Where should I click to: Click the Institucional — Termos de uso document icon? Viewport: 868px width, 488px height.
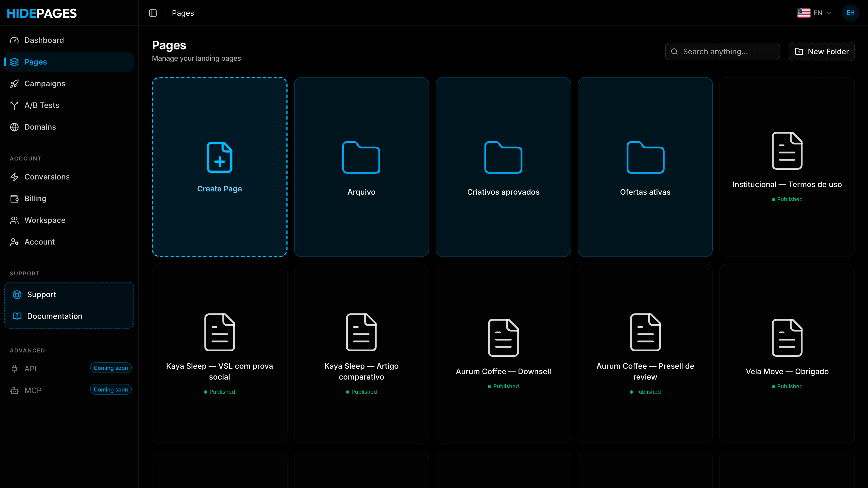click(x=787, y=150)
